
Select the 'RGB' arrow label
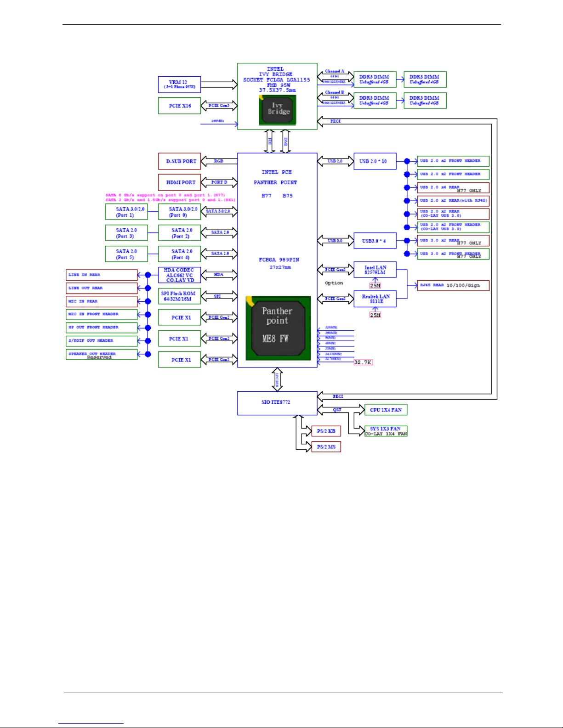coord(218,161)
